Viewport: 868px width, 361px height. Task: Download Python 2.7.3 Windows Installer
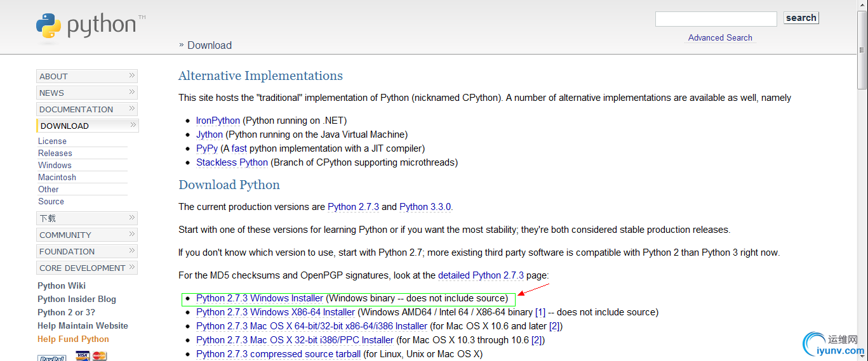[260, 298]
